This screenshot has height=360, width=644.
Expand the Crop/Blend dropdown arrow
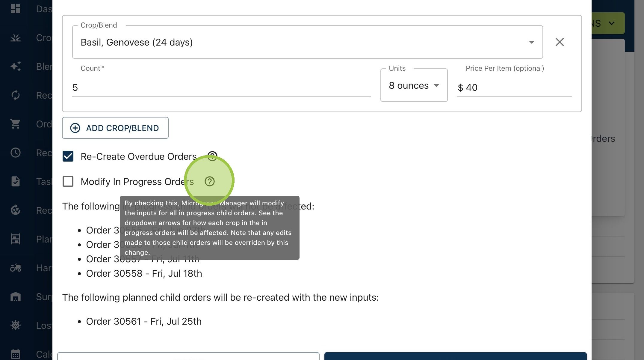(531, 42)
